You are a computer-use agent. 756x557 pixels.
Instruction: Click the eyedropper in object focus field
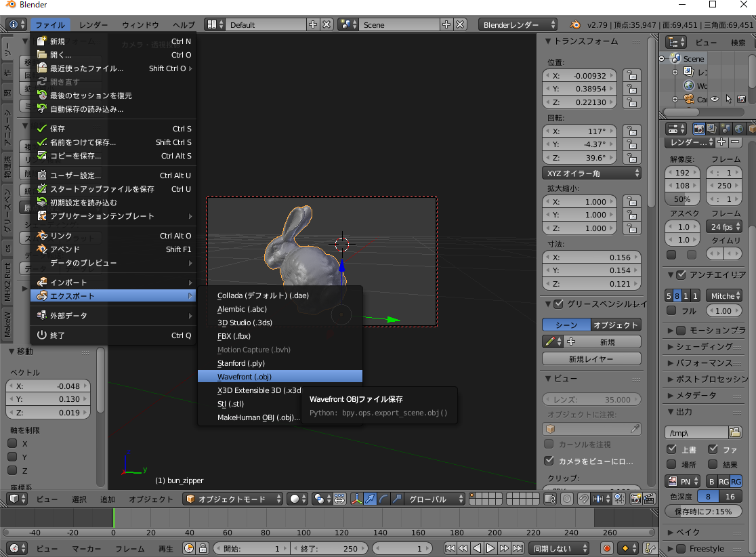point(635,429)
